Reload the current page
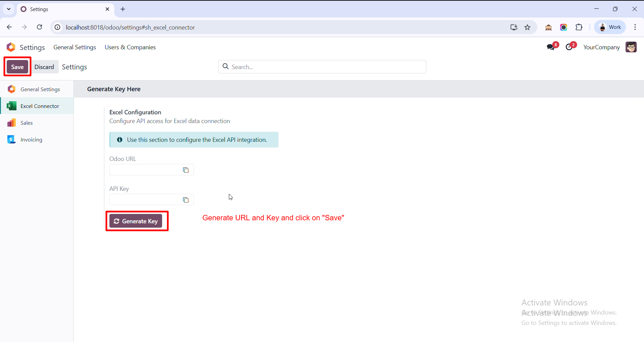The height and width of the screenshot is (342, 644). click(x=40, y=27)
